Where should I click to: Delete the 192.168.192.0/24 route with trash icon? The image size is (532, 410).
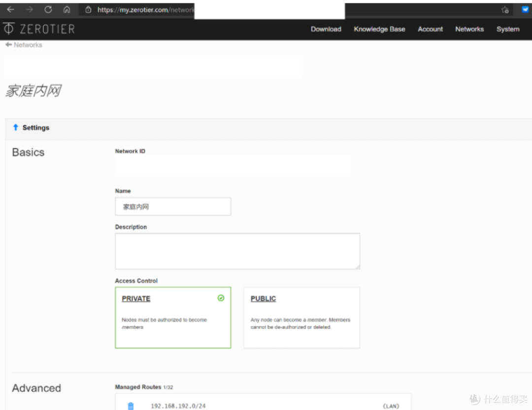pos(131,406)
